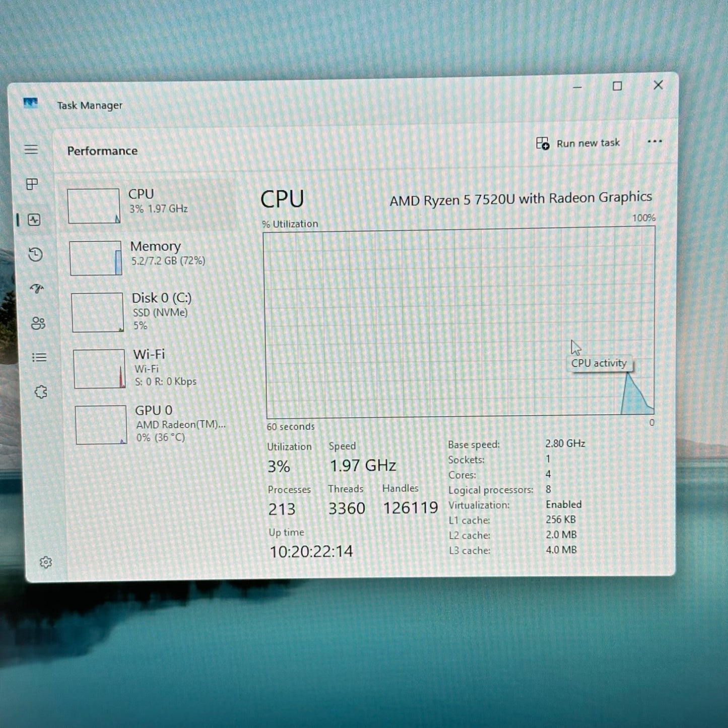This screenshot has height=728, width=728.
Task: Open the Users page icon
Action: tap(38, 323)
